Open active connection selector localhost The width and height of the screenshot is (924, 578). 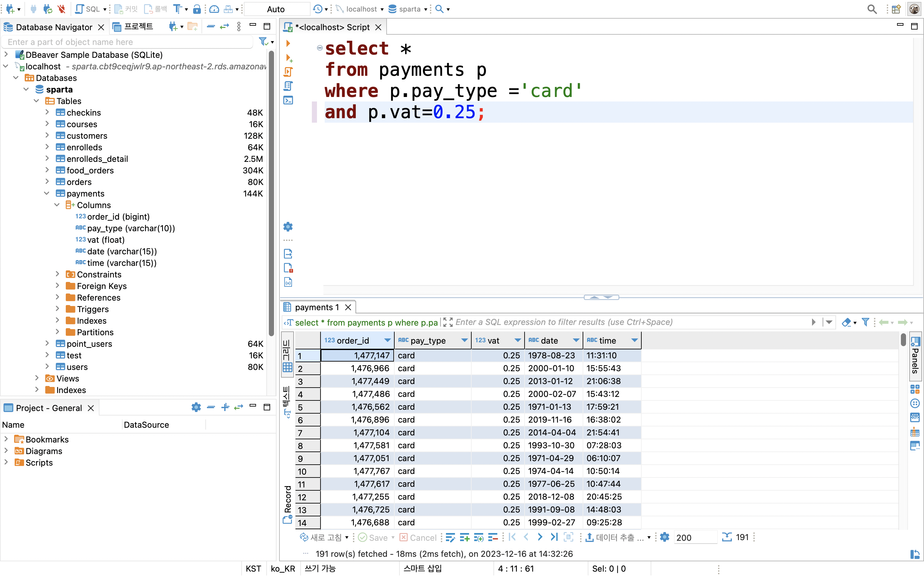point(360,9)
